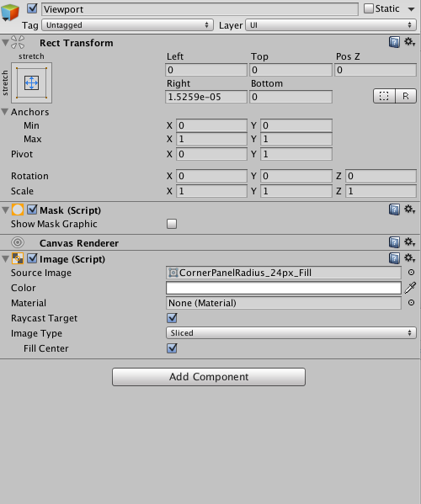
Task: Disable Fill Center checkbox
Action: [x=172, y=348]
